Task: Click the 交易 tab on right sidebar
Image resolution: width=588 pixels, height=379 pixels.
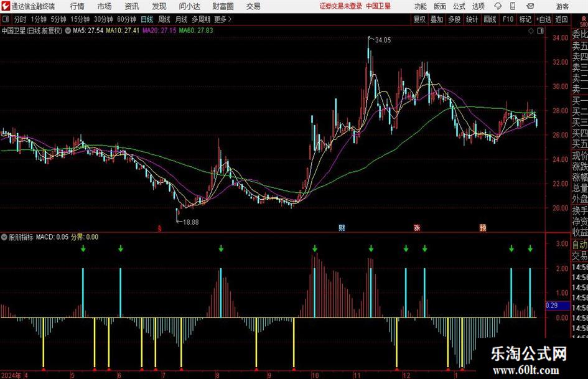Action: pos(580,256)
